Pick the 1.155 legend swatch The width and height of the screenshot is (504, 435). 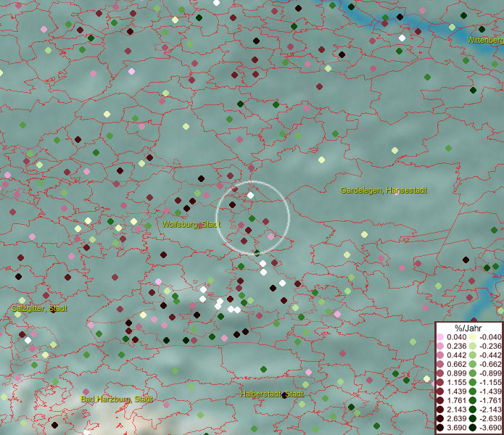[x=440, y=382]
